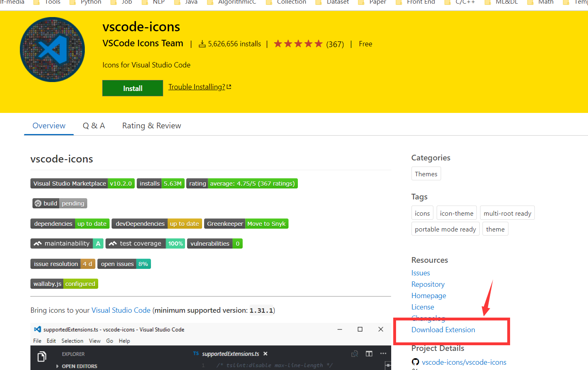This screenshot has height=370, width=588.
Task: Select the icons tag
Action: 422,213
